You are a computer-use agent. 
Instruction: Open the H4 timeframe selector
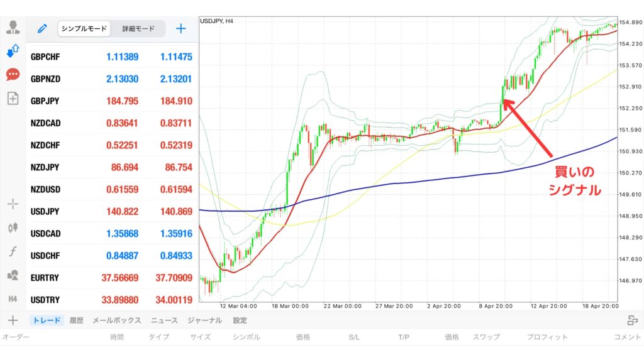(13, 298)
